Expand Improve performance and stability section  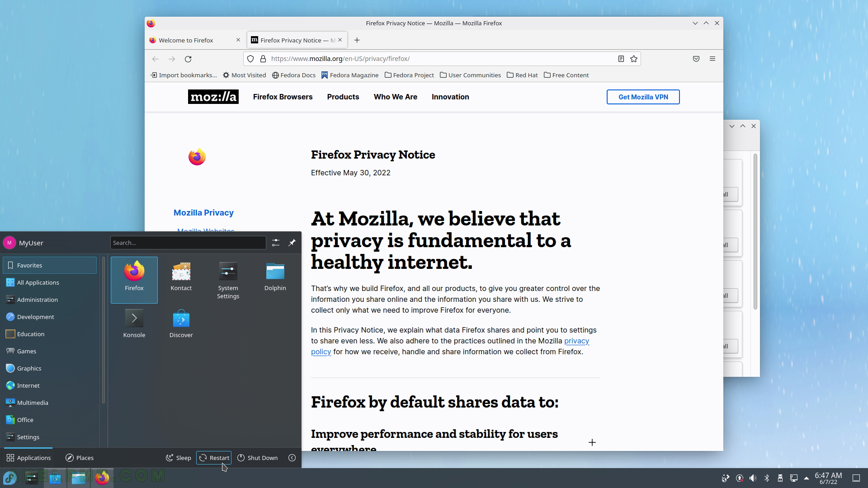click(592, 442)
